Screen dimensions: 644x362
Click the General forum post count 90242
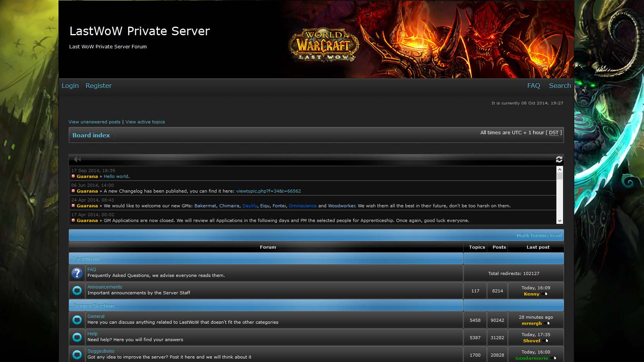pos(497,320)
